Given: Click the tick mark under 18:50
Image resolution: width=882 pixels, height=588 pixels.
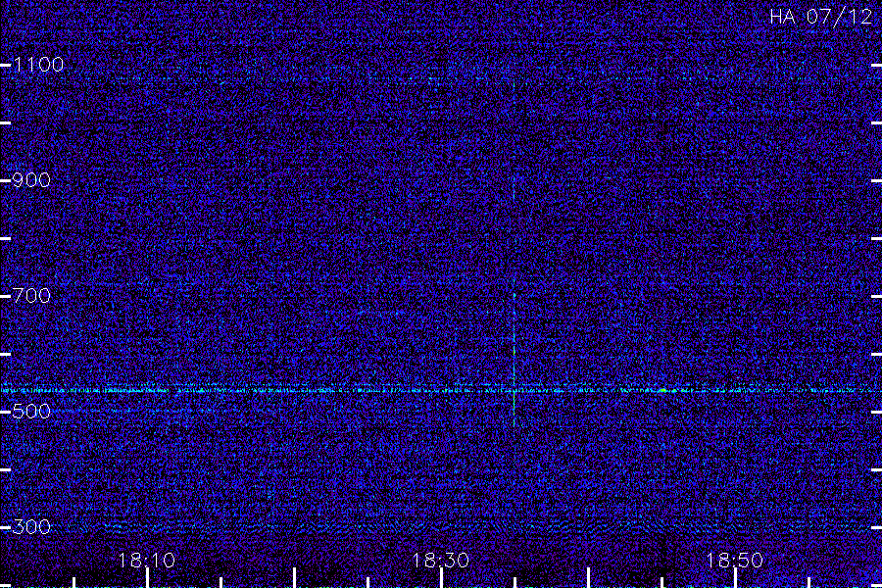Looking at the screenshot, I should (x=735, y=578).
